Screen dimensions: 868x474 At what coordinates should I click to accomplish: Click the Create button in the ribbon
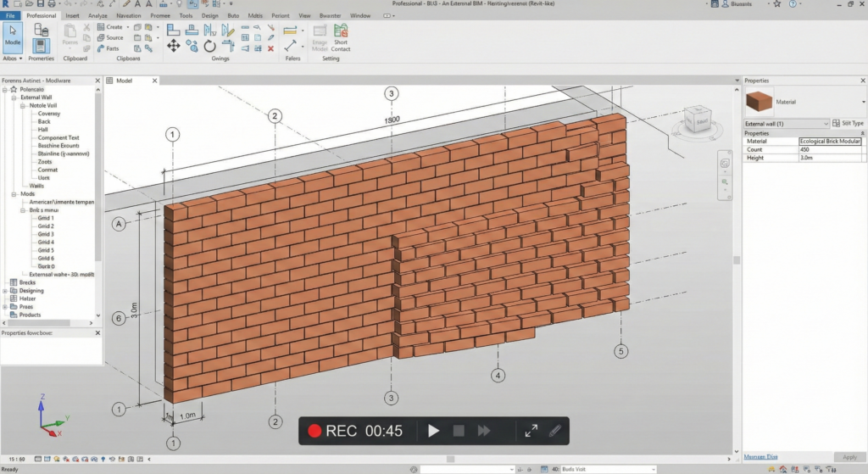coord(114,27)
